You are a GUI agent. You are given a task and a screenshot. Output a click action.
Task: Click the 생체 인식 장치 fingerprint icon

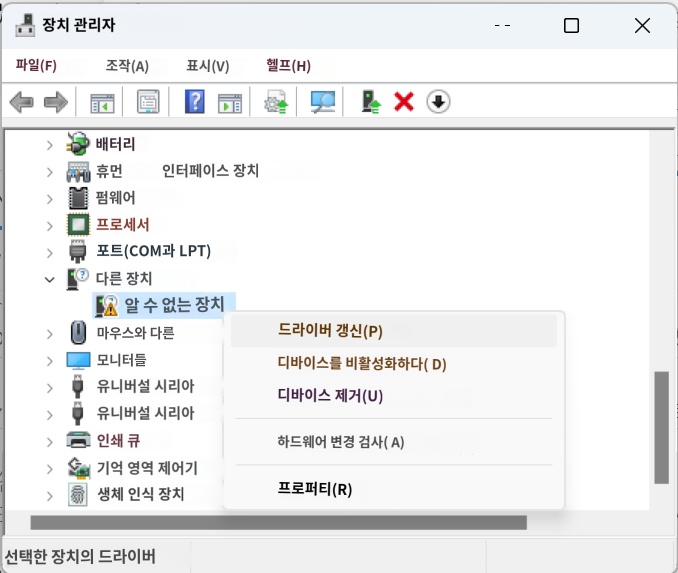pyautogui.click(x=78, y=494)
